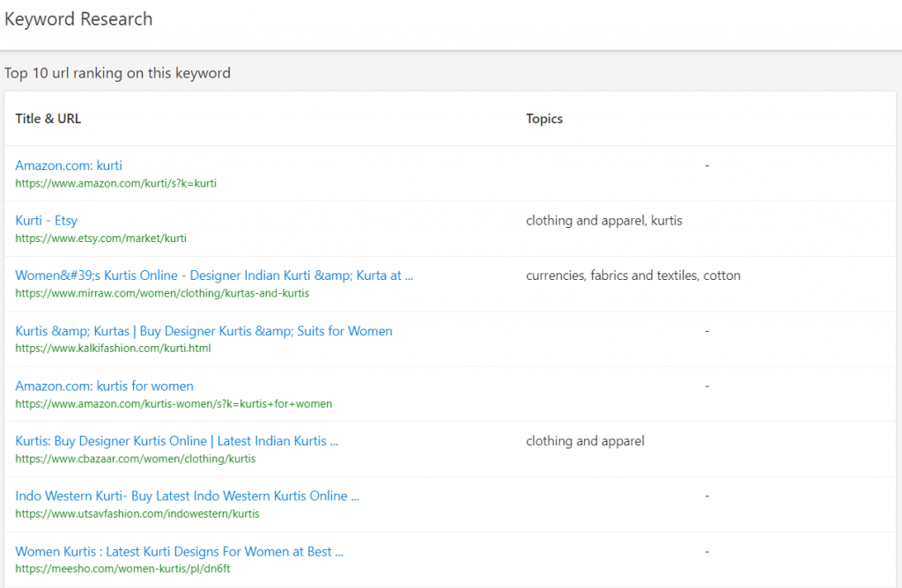Open the 'Kurtis & Kurtas | Buy Designer Kurtis' title
Image resolution: width=902 pixels, height=588 pixels.
[x=203, y=331]
